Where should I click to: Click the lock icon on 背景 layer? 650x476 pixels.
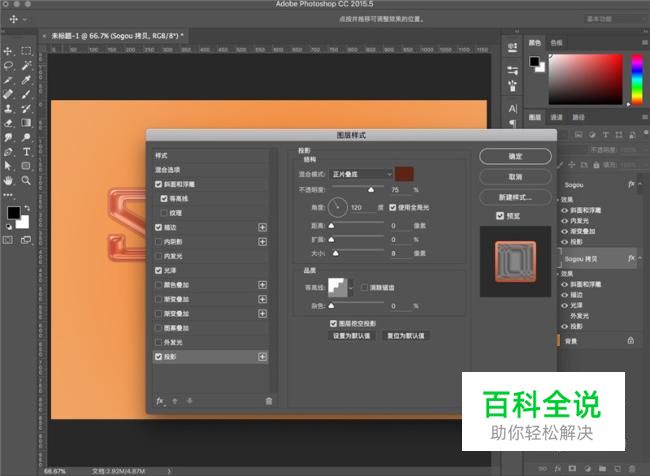[x=631, y=340]
